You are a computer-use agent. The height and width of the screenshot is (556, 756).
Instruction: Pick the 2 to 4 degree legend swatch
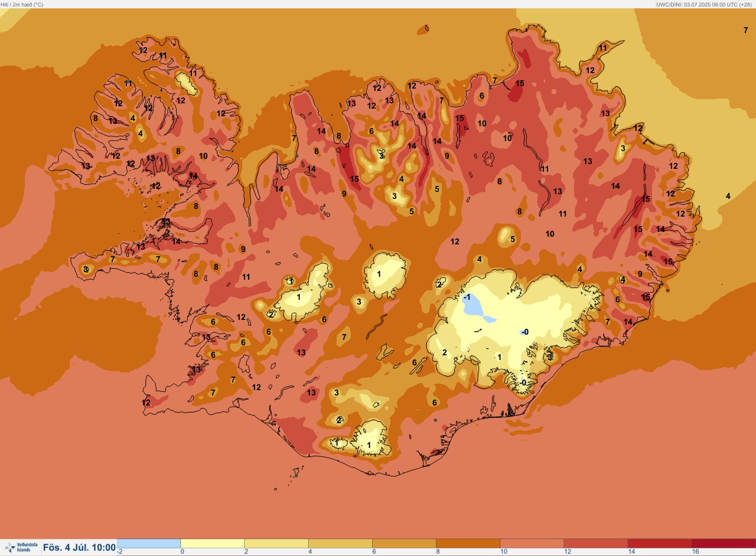click(x=276, y=544)
